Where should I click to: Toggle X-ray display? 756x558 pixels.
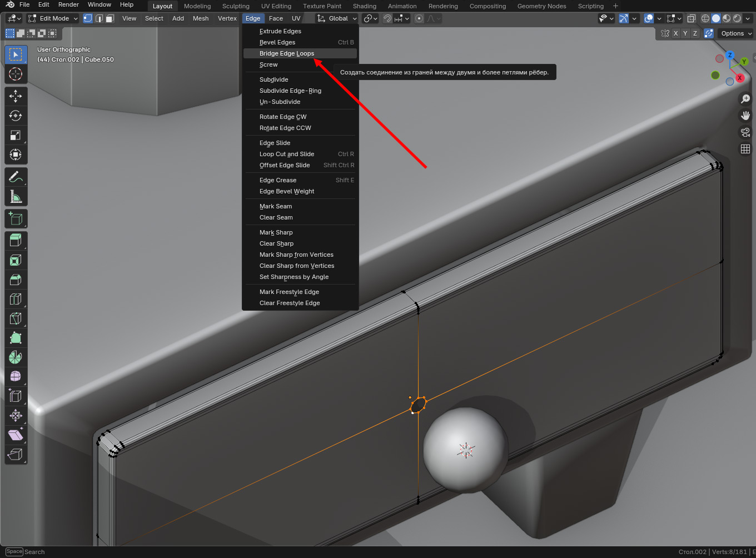click(x=691, y=18)
